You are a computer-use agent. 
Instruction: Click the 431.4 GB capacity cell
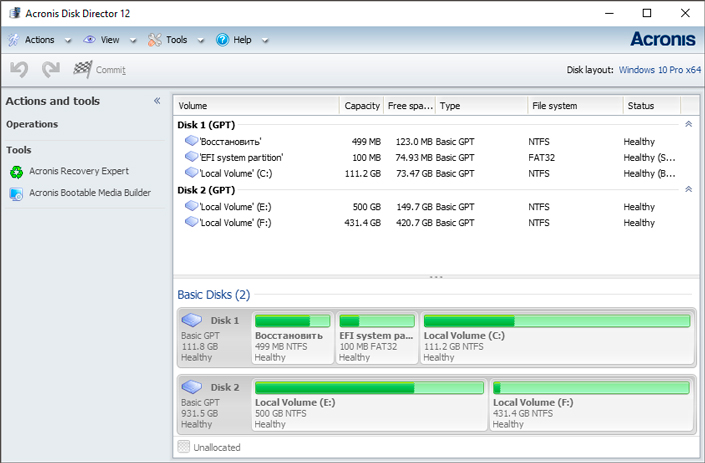(362, 223)
